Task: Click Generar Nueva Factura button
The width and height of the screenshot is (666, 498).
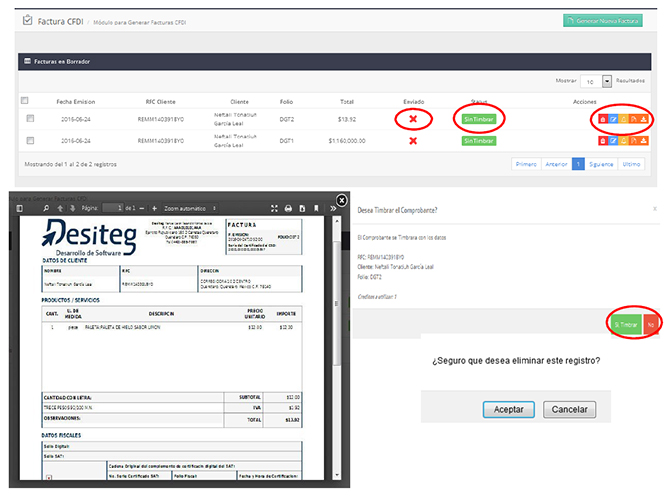Action: click(x=603, y=20)
